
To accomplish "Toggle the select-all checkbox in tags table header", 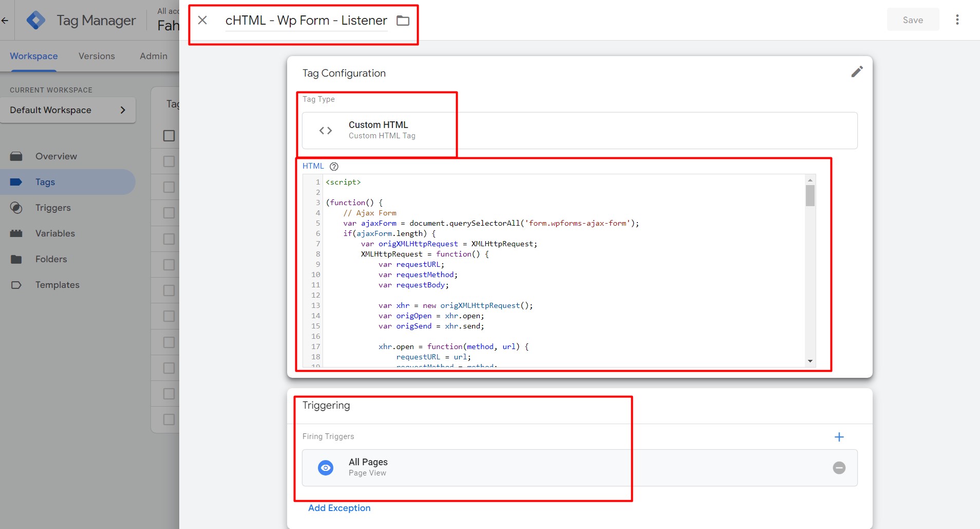I will coord(169,136).
